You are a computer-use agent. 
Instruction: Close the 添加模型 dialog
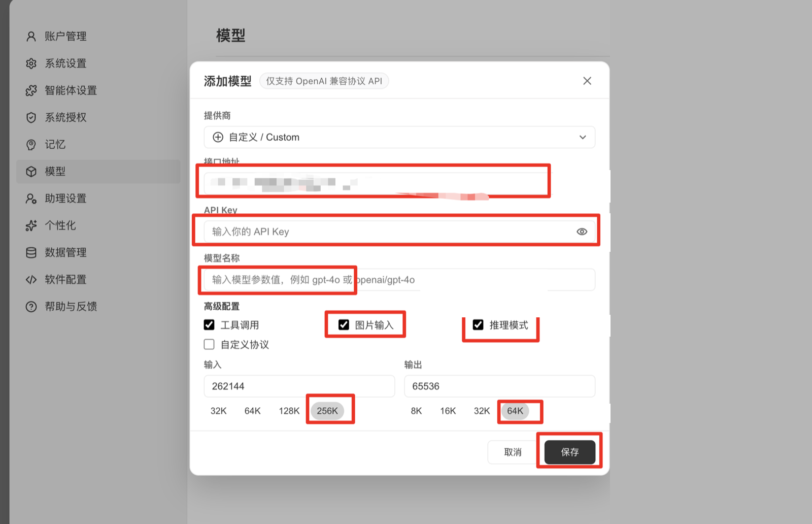pyautogui.click(x=587, y=81)
